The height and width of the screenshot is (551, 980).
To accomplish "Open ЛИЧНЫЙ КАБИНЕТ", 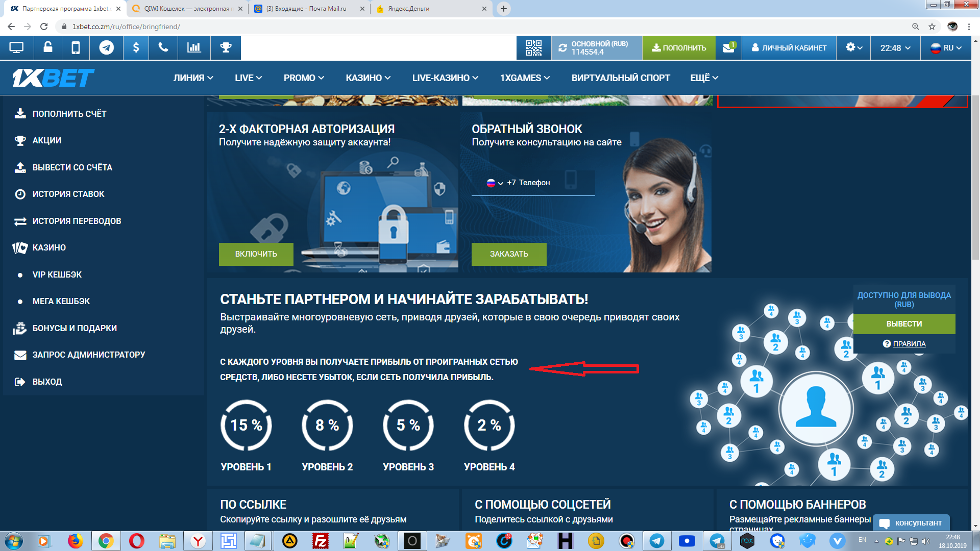I will (789, 48).
